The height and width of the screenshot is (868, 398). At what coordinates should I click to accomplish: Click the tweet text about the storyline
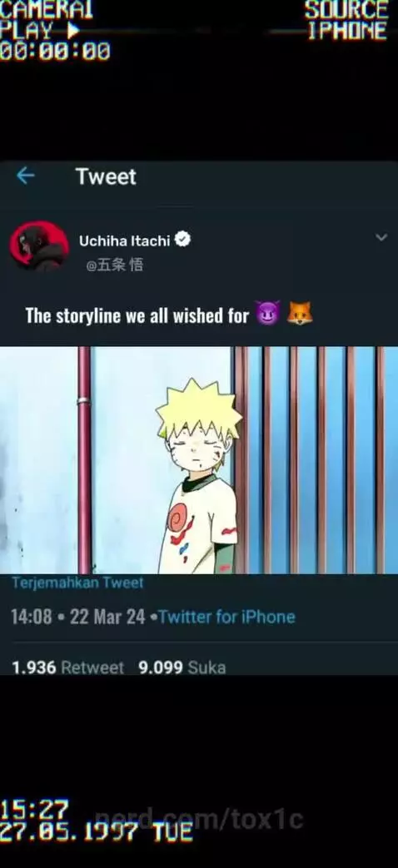point(137,315)
